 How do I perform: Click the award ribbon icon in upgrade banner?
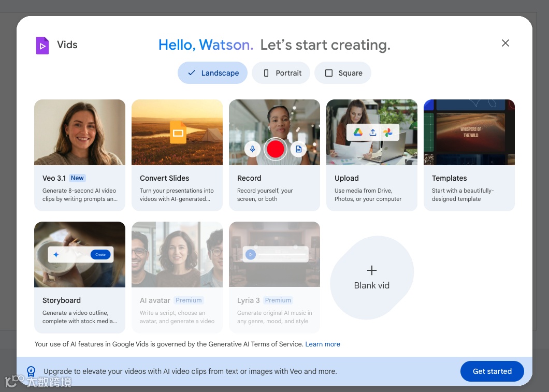tap(31, 371)
